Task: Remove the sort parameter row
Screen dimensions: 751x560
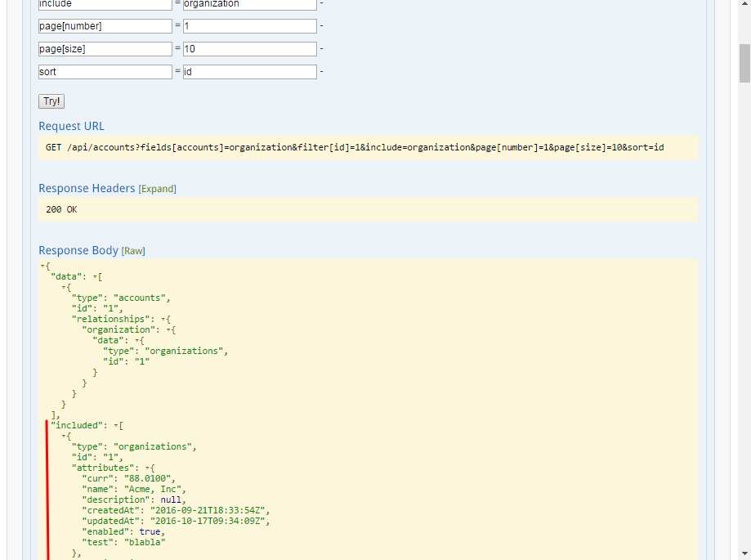Action: tap(322, 72)
